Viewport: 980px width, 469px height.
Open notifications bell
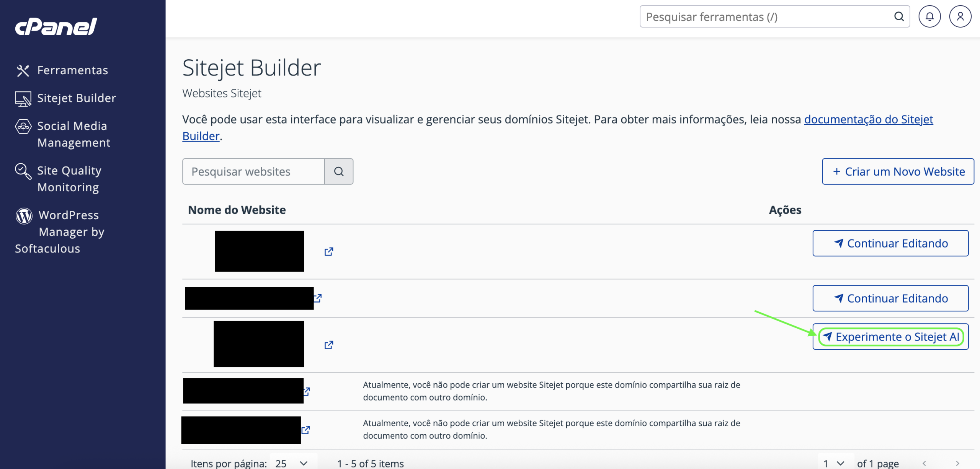click(x=929, y=16)
